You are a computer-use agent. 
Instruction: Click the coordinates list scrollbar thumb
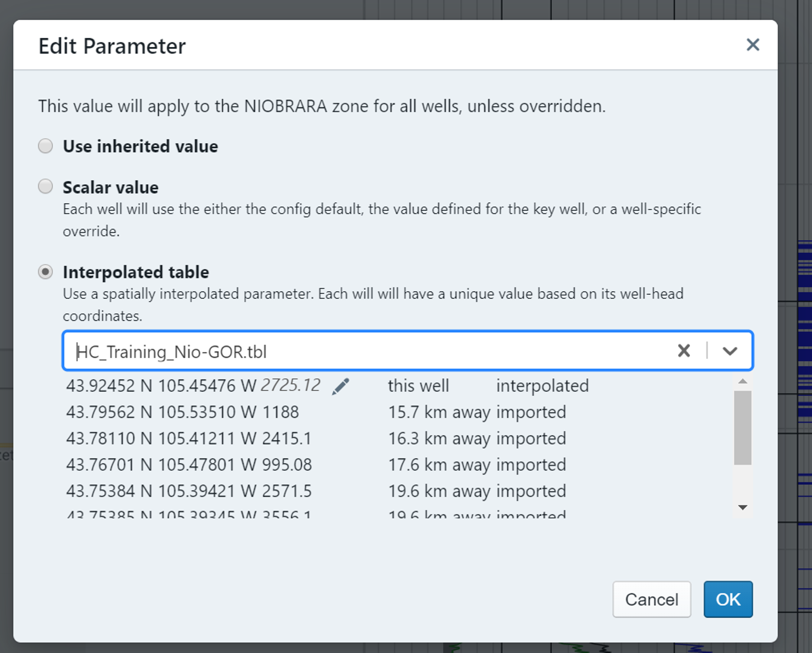(x=742, y=427)
